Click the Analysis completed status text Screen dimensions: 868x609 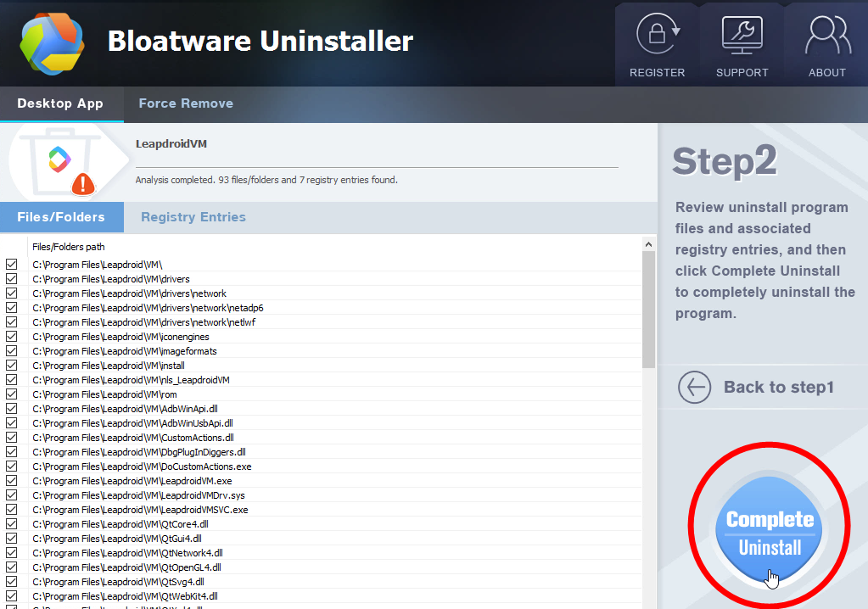[x=266, y=180]
